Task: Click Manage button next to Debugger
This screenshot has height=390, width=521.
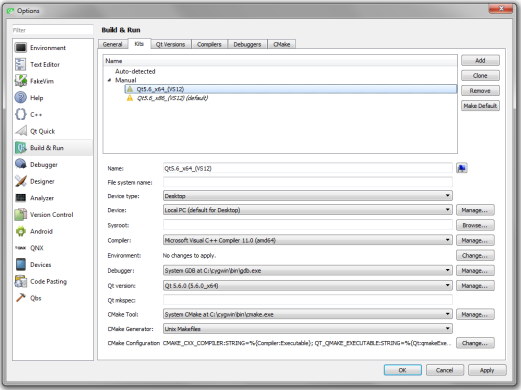Action: tap(475, 270)
